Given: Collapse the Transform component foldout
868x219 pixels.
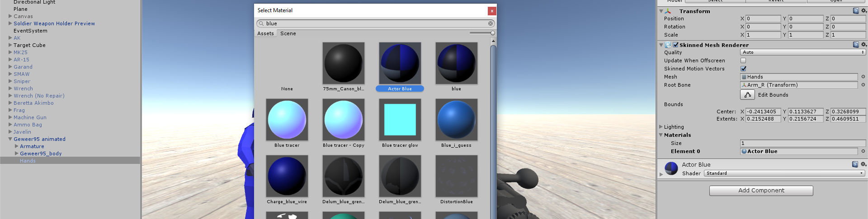Looking at the screenshot, I should click(x=661, y=11).
